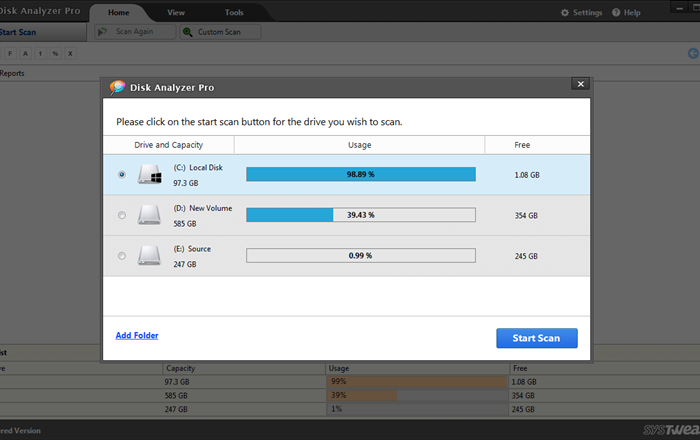Click the 247 GB cell in main window
This screenshot has width=700, height=440.
coord(176,409)
